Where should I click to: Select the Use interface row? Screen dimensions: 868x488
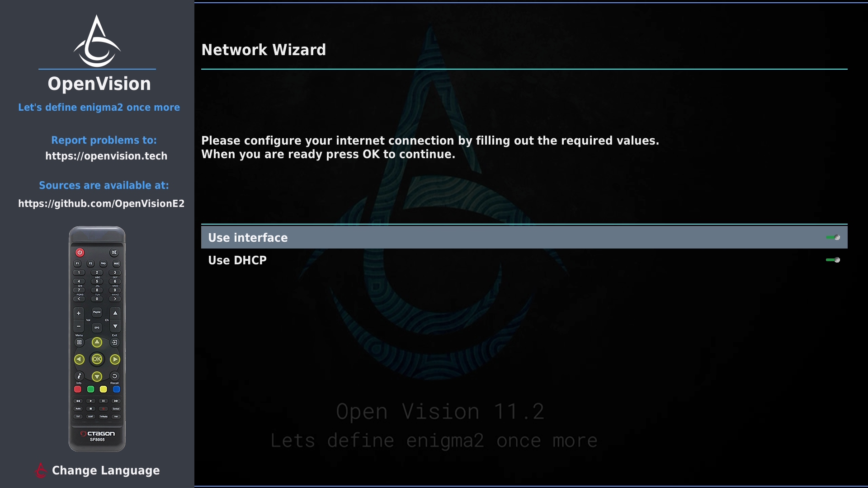524,237
